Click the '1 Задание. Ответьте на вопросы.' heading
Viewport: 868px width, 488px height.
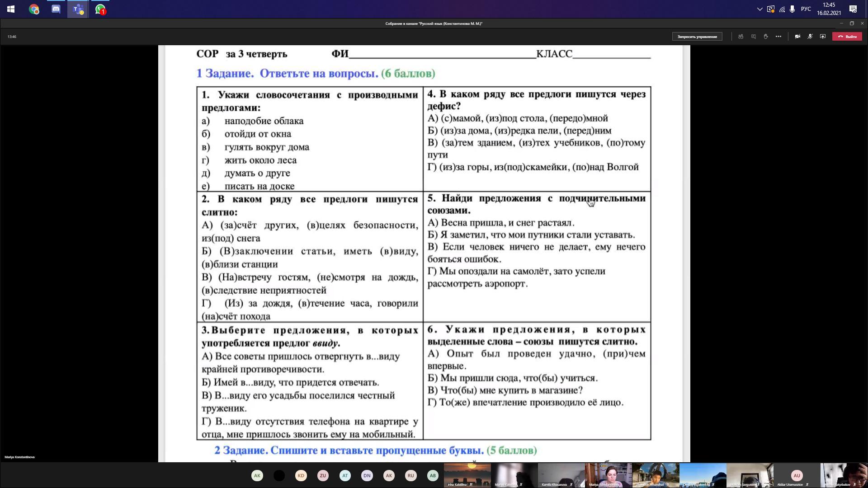pos(287,73)
